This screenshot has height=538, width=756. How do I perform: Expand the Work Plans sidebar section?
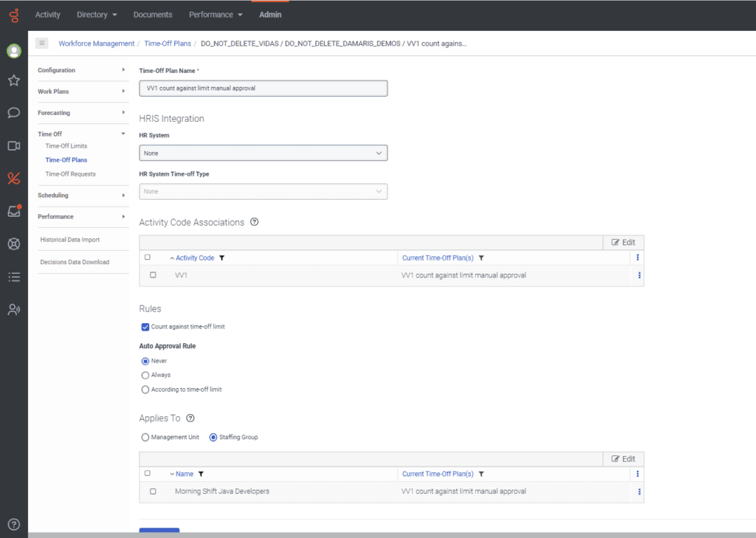(x=81, y=92)
